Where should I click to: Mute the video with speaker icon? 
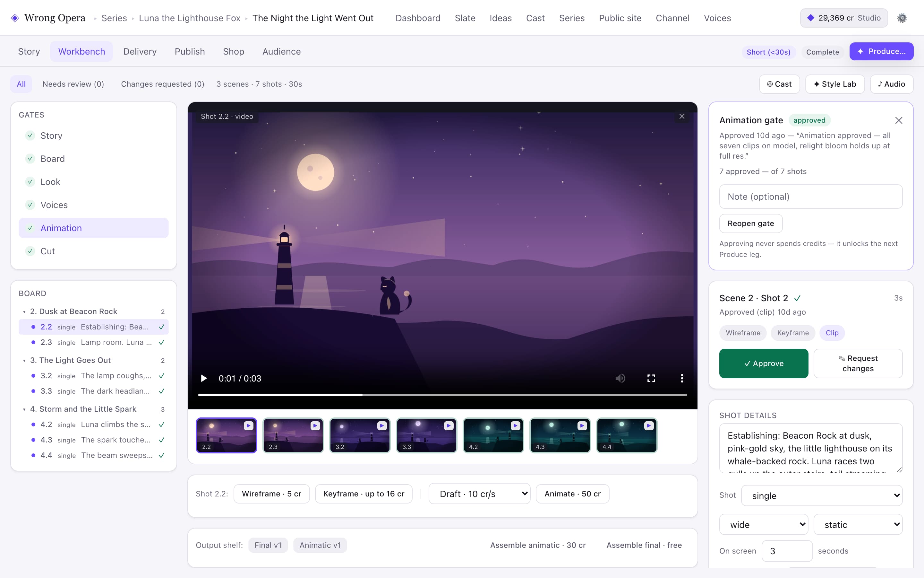coord(620,378)
